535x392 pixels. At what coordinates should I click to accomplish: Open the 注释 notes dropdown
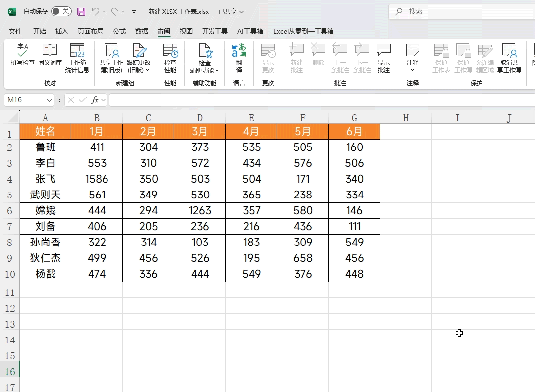coord(412,70)
